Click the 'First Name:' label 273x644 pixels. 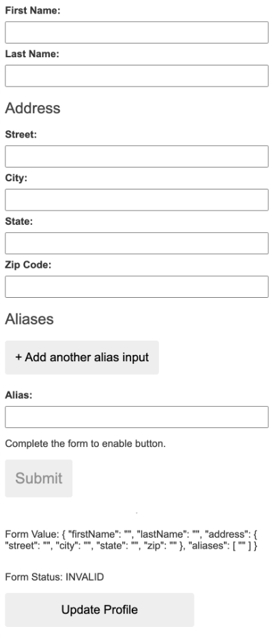click(33, 11)
